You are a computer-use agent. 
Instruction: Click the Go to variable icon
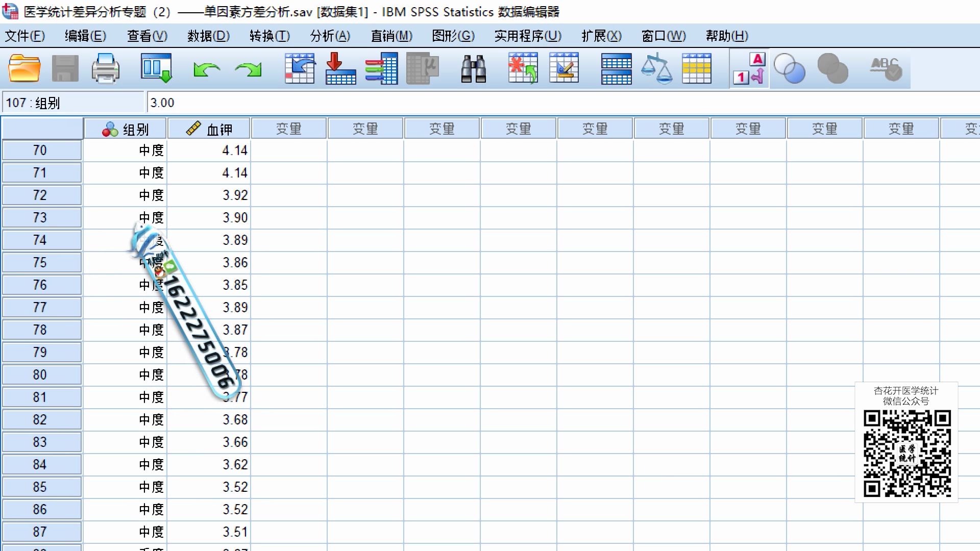pos(340,69)
